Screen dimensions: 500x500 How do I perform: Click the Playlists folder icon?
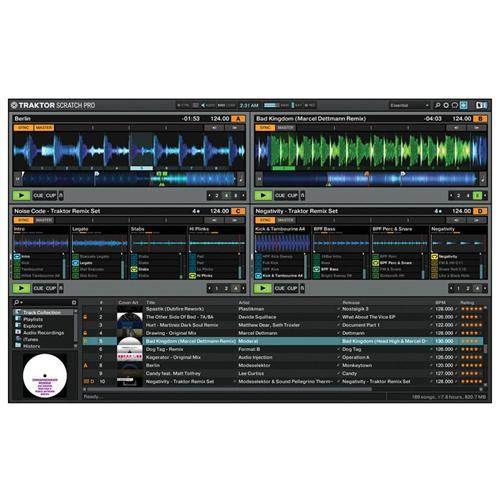tap(18, 319)
